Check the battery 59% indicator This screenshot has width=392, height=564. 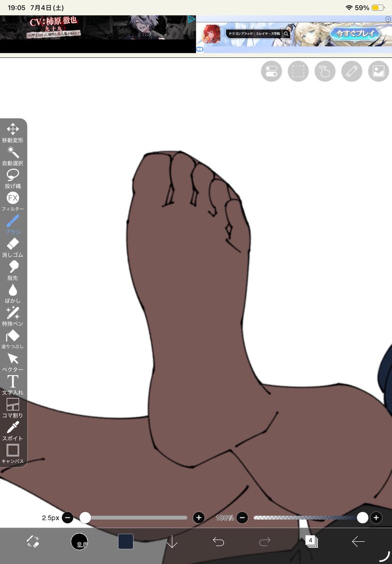pos(370,8)
